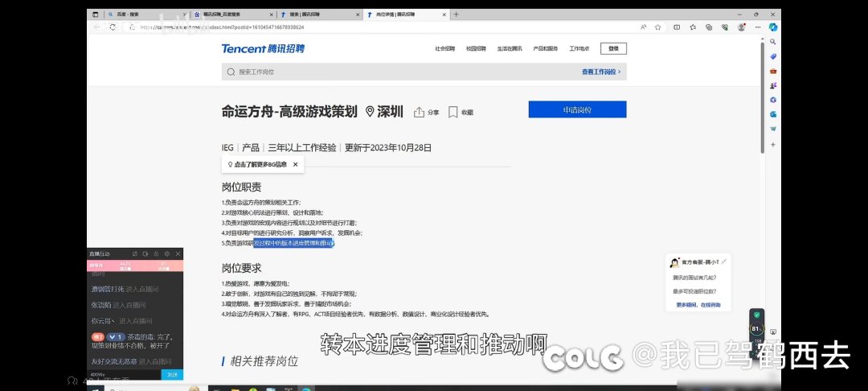Click question 腾讯的面试有几轮?

pyautogui.click(x=694, y=278)
